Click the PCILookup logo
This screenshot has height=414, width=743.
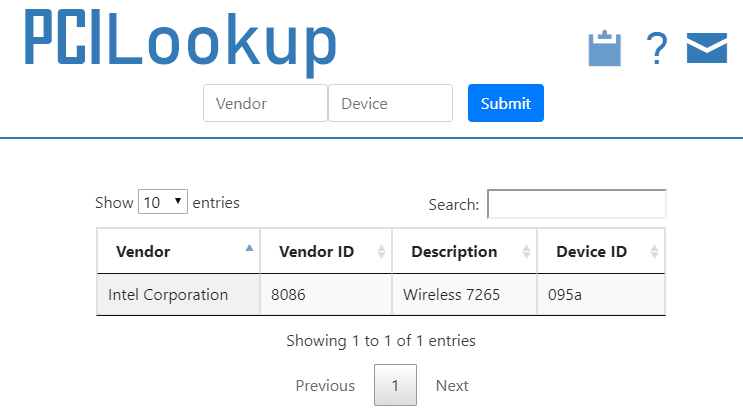tap(181, 42)
